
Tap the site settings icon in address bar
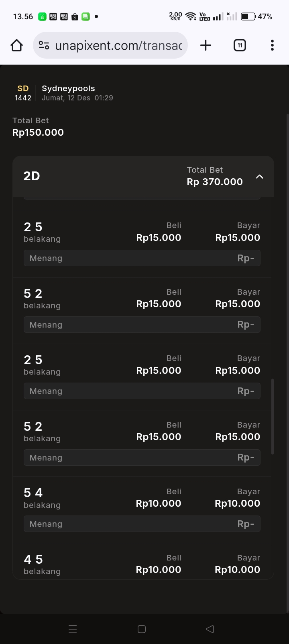point(44,45)
